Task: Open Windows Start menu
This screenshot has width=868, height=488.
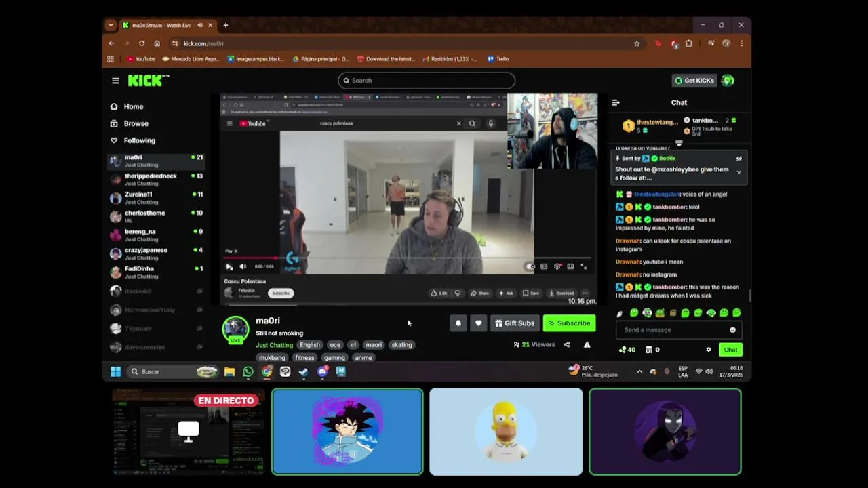Action: coord(116,371)
